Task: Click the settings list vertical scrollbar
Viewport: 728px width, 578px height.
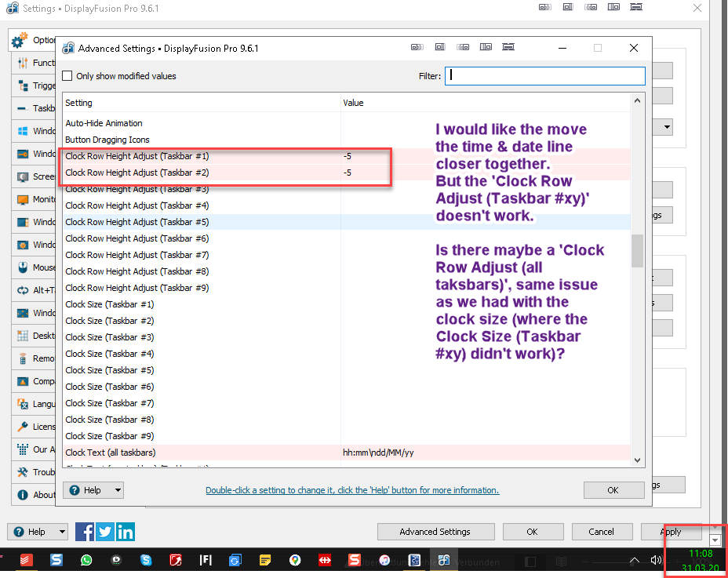Action: pos(637,251)
